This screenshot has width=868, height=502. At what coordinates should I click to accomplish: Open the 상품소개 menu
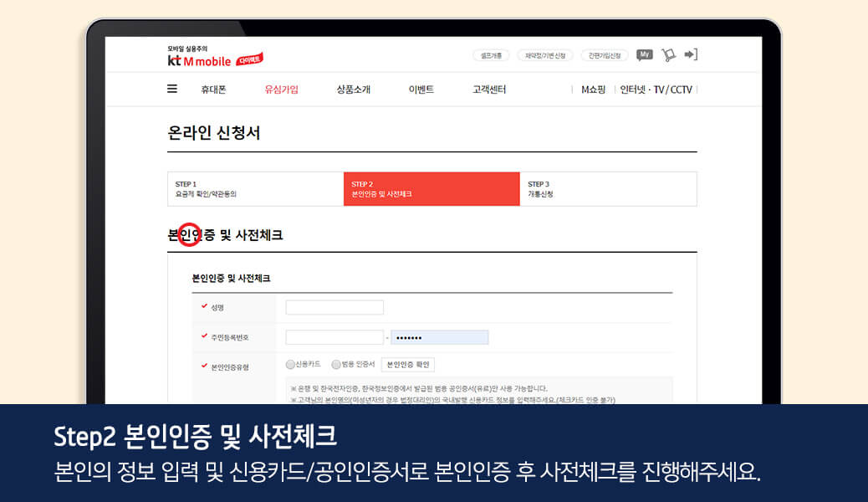(x=353, y=90)
